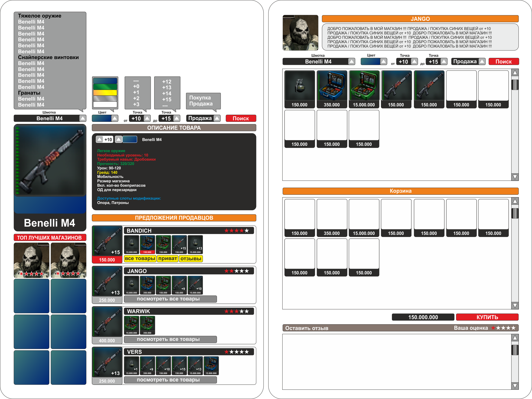The height and width of the screenshot is (399, 532).
Task: Open the left +10 minimum upgrade dropdown
Action: tap(147, 118)
